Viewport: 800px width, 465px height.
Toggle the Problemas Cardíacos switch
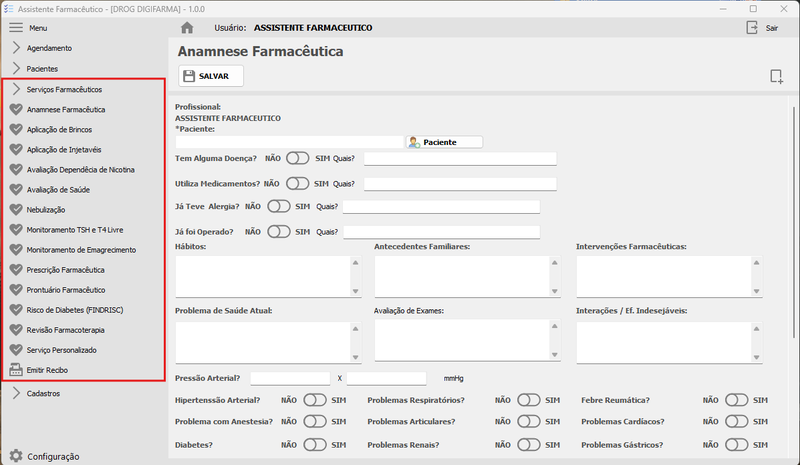pos(737,422)
